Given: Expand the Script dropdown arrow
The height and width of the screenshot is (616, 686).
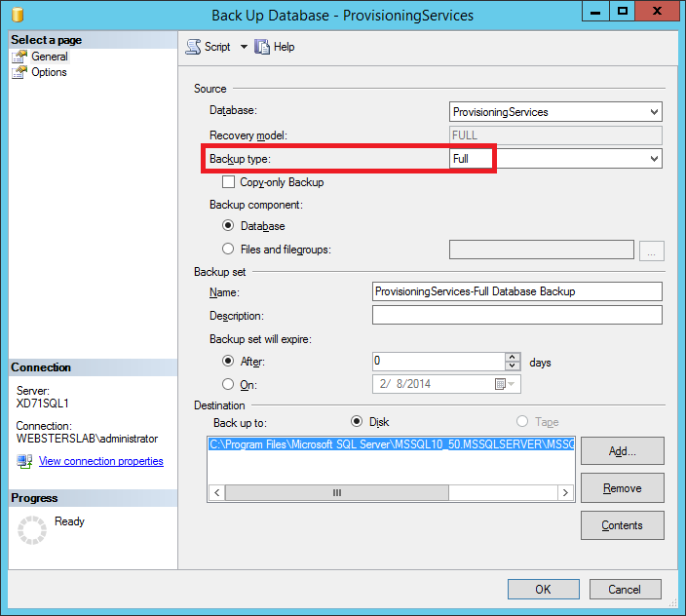Looking at the screenshot, I should [x=244, y=47].
